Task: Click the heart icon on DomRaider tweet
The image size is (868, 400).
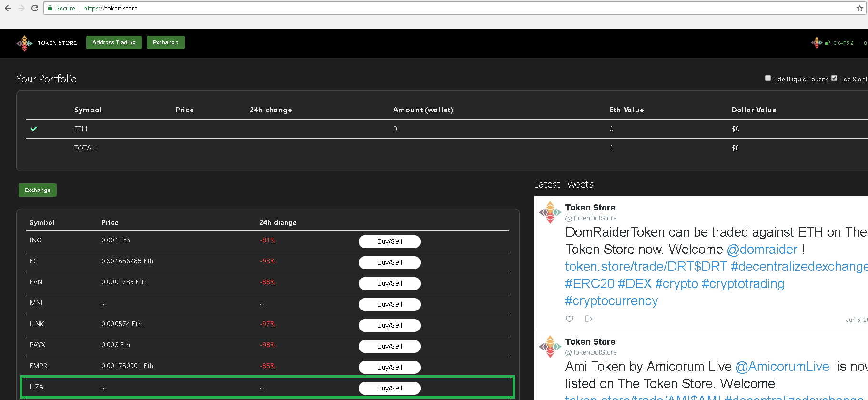Action: (x=569, y=319)
